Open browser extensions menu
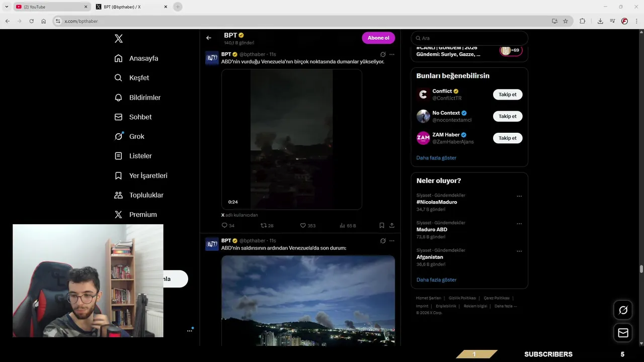The image size is (644, 362). tap(583, 21)
